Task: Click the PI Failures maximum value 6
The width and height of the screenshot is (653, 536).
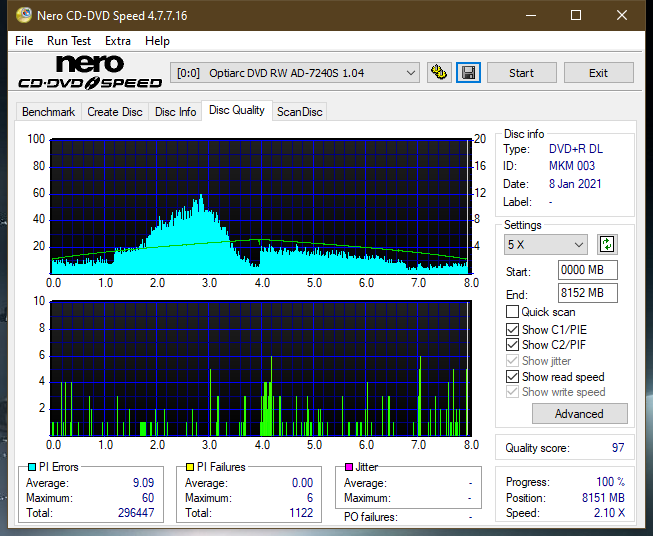Action: [x=310, y=498]
